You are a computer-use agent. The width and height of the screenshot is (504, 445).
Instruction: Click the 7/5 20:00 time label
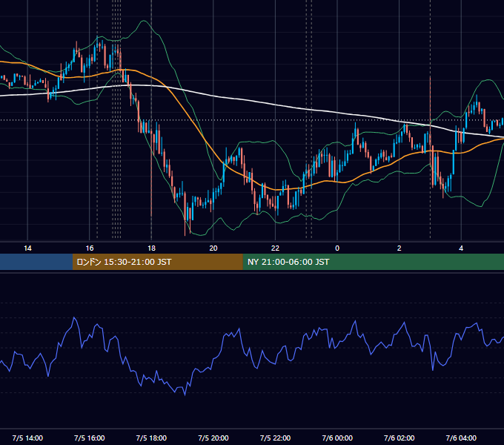pos(213,438)
